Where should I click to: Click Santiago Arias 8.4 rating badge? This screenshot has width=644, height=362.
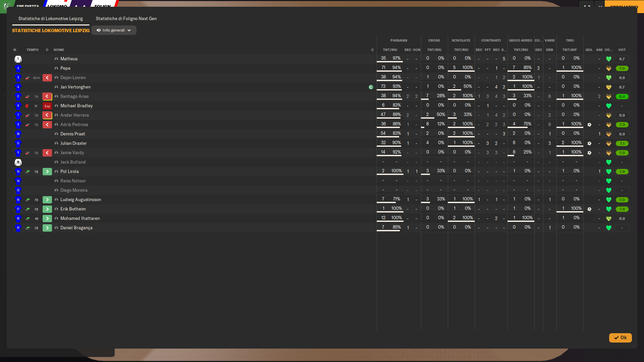[622, 97]
